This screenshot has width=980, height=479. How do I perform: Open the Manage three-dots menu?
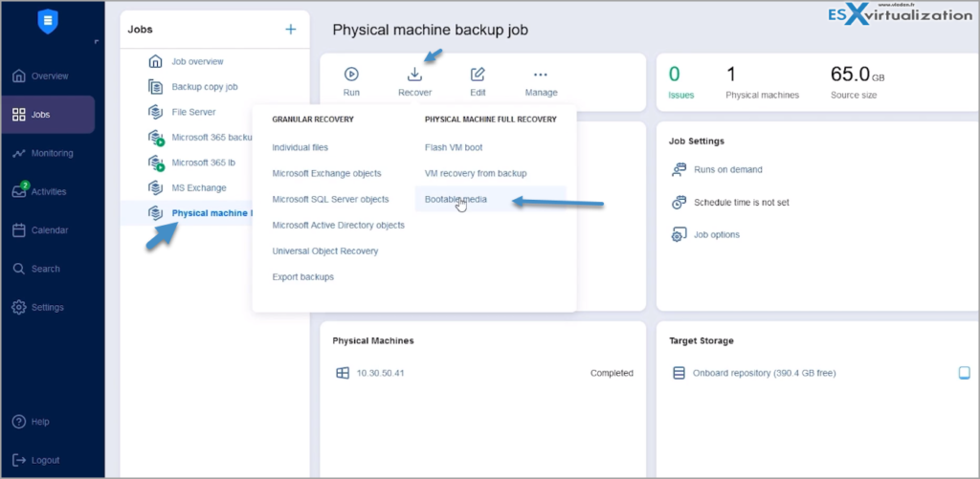coord(541,75)
